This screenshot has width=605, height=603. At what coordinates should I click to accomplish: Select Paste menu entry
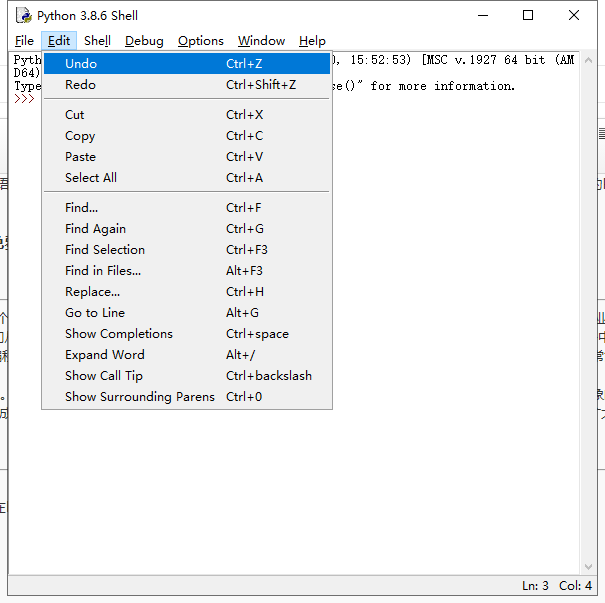tap(187, 157)
